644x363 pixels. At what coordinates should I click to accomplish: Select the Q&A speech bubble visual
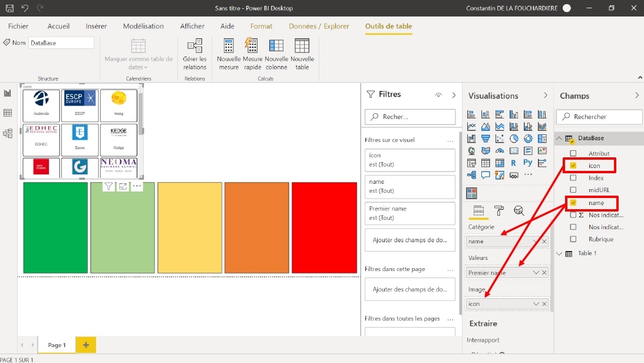486,176
